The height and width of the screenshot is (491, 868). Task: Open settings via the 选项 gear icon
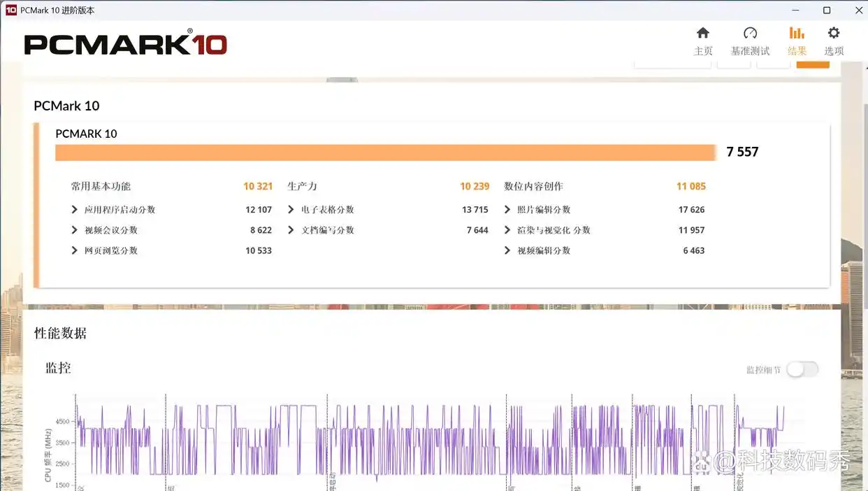click(834, 32)
